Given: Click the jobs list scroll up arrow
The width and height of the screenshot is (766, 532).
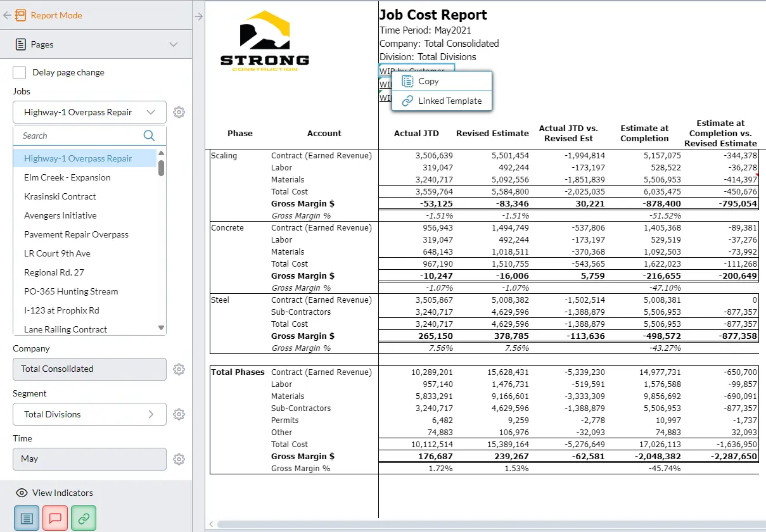Looking at the screenshot, I should tap(161, 153).
